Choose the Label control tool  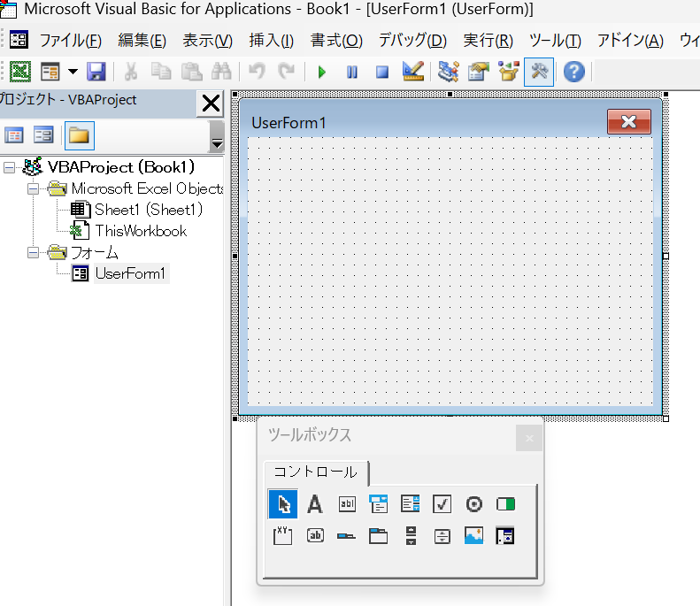315,504
